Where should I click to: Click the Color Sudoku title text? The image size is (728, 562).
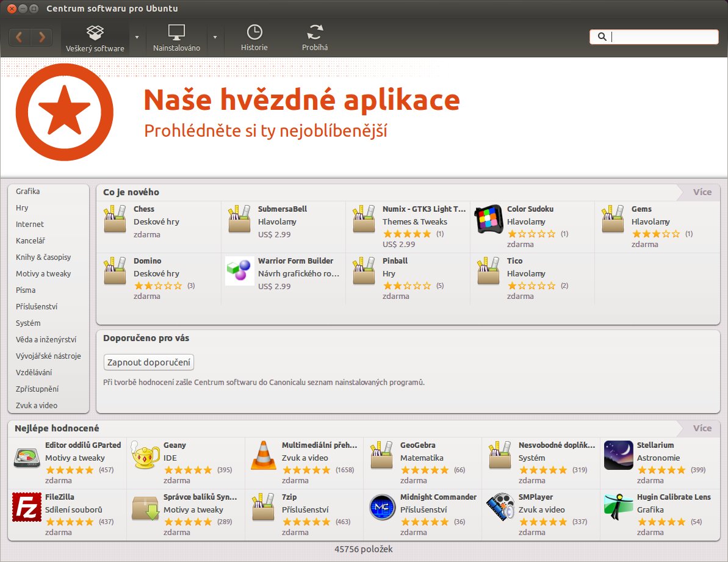pyautogui.click(x=530, y=209)
